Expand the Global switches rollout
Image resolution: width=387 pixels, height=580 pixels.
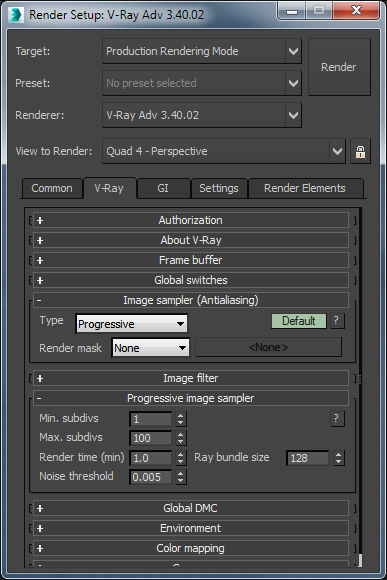tap(191, 280)
